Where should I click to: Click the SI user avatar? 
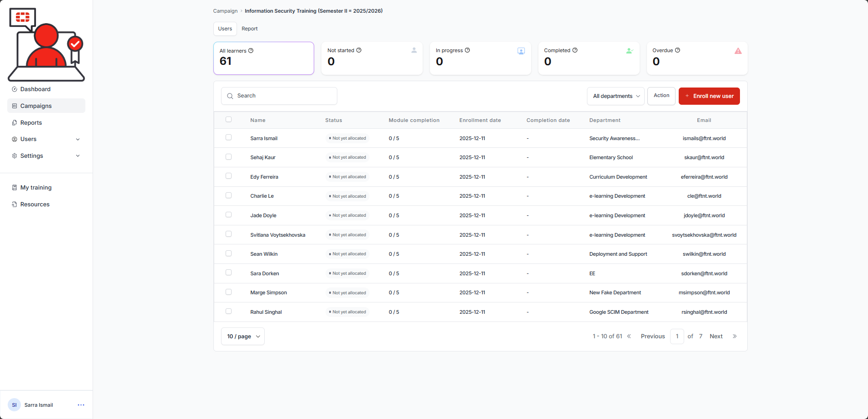[x=15, y=405]
